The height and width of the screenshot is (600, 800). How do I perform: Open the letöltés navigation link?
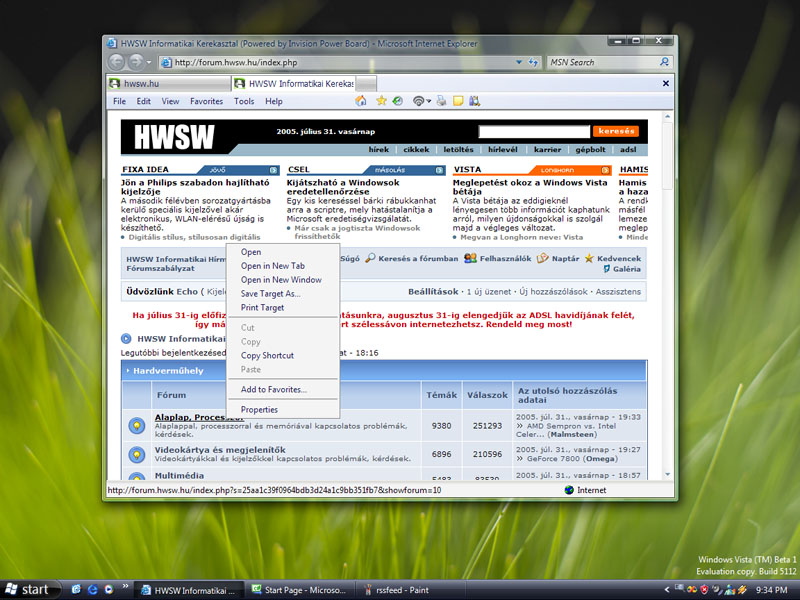[x=458, y=149]
